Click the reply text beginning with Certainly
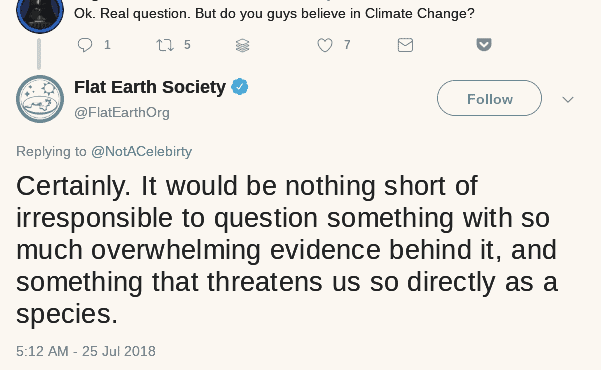The height and width of the screenshot is (370, 601). click(287, 250)
